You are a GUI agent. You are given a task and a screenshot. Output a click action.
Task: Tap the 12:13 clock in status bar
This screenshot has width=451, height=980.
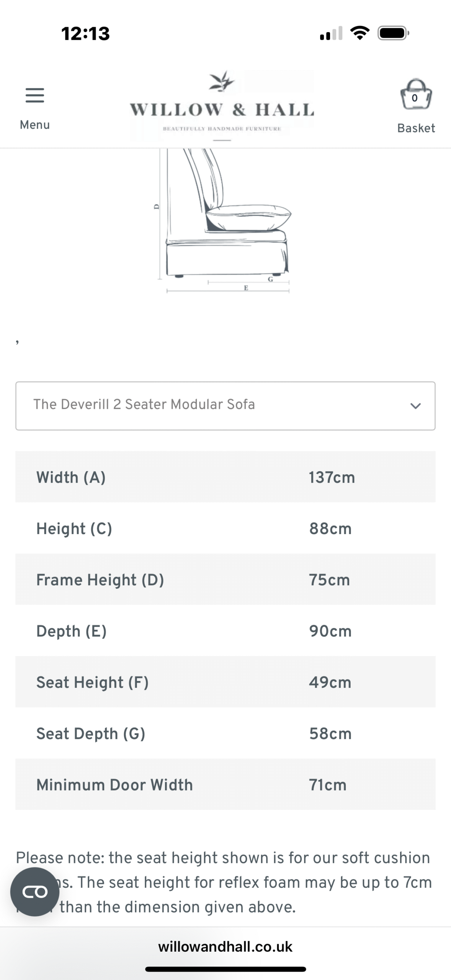coord(85,33)
